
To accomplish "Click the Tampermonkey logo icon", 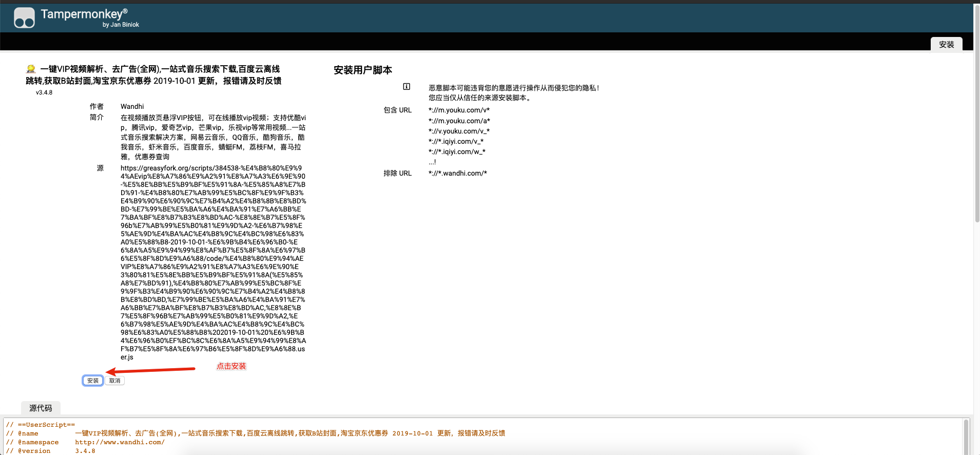I will tap(24, 18).
